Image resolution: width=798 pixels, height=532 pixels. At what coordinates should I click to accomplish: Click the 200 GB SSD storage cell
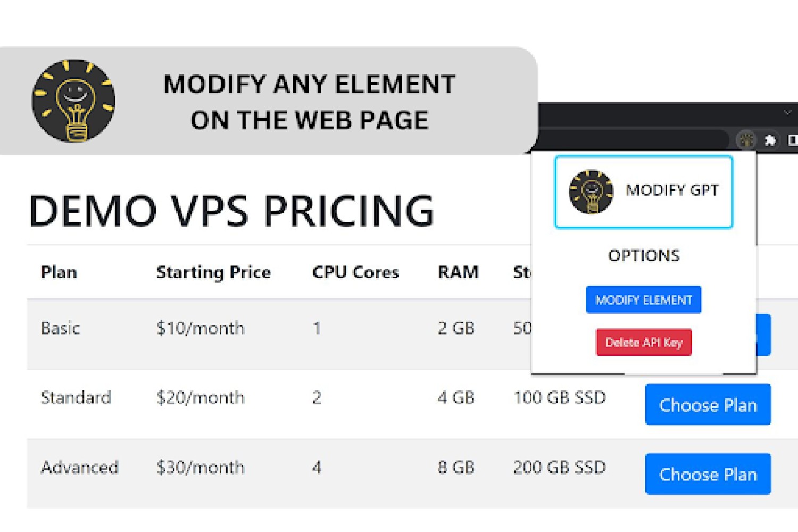click(x=560, y=467)
